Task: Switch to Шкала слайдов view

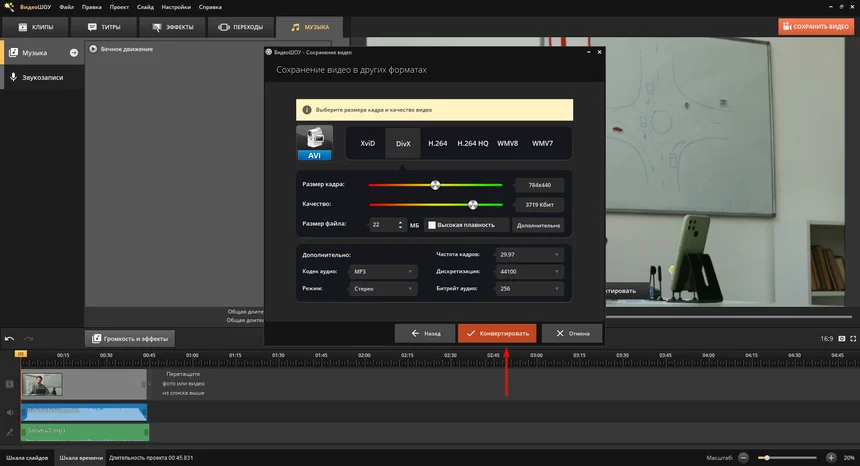Action: tap(27, 458)
